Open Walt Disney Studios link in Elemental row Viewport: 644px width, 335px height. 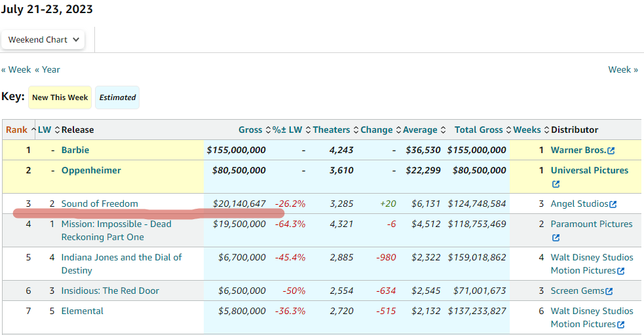(592, 317)
